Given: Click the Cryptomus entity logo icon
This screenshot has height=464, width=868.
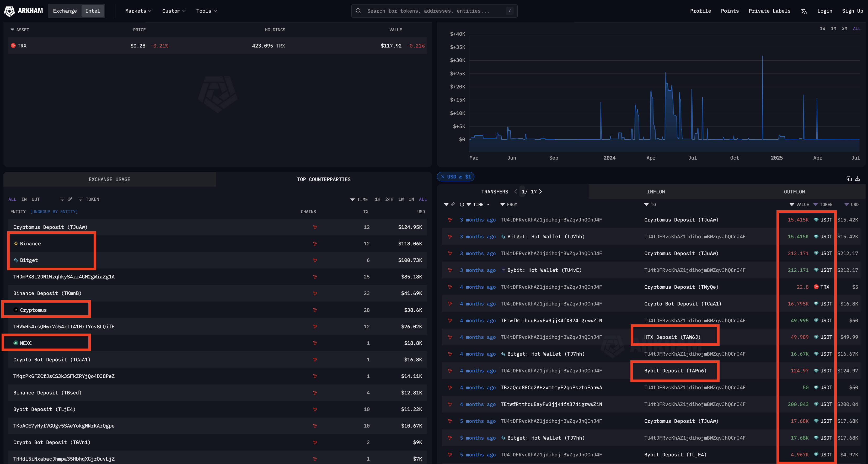Looking at the screenshot, I should [x=16, y=310].
